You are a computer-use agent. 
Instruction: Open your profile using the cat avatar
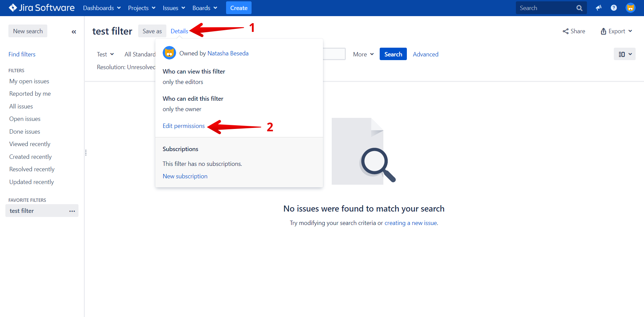click(x=631, y=7)
